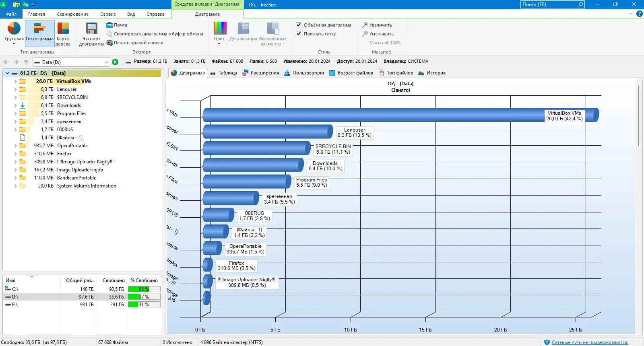Select the Круговая pie chart type
Viewport: 644px width, 346px height.
click(x=14, y=33)
